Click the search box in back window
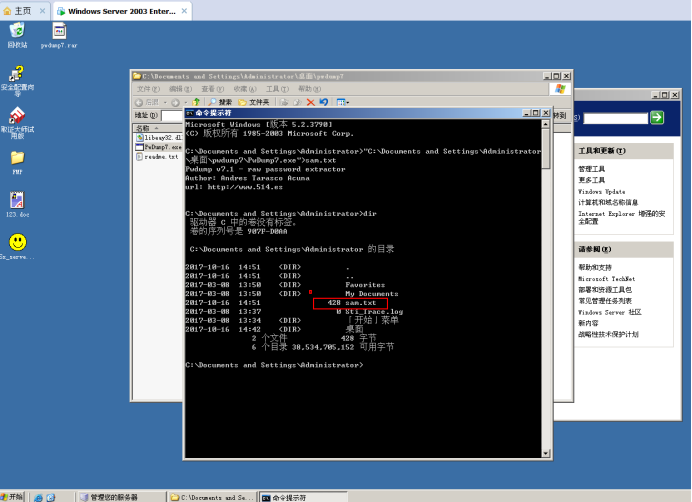The height and width of the screenshot is (502, 692). click(615, 118)
